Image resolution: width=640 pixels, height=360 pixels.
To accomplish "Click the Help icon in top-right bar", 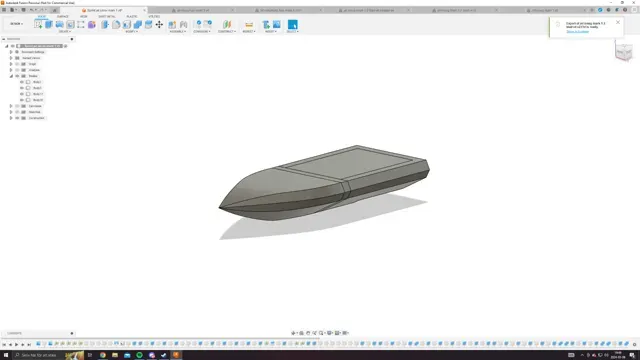I will [625, 10].
